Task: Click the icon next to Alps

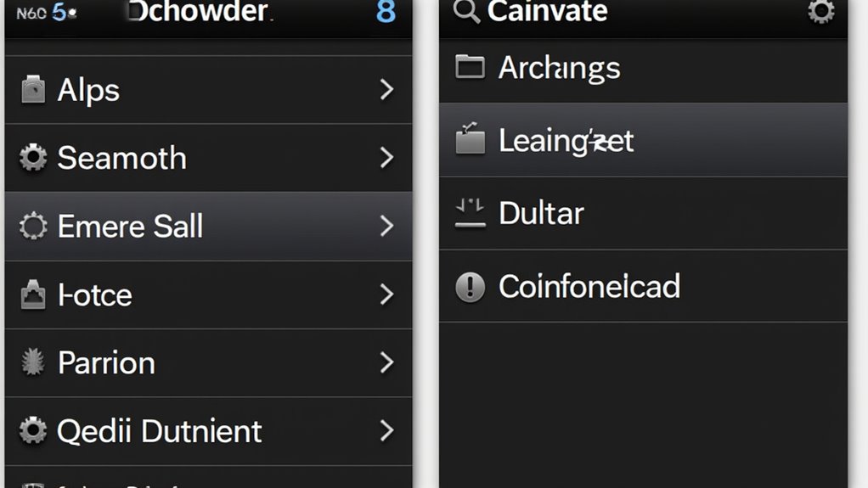Action: coord(33,90)
